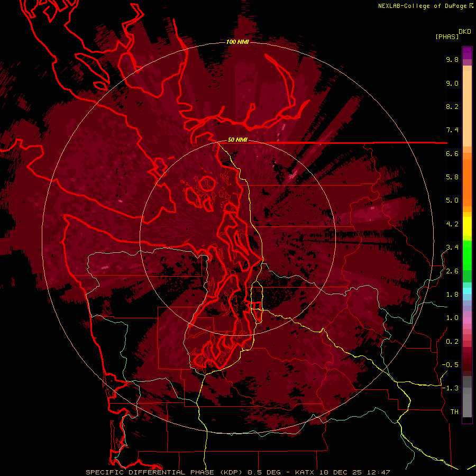
Task: Click the DKD text above the legend
Action: click(x=465, y=31)
